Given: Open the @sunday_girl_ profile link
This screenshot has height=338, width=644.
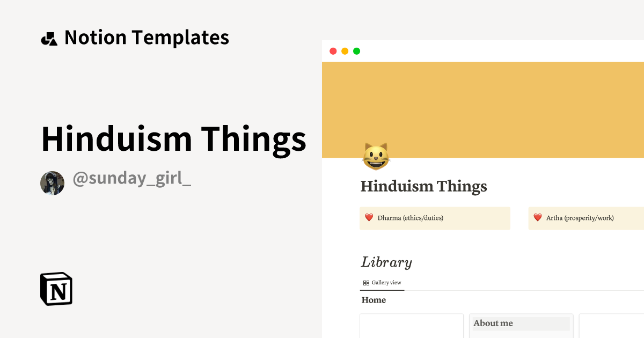Looking at the screenshot, I should [x=132, y=178].
